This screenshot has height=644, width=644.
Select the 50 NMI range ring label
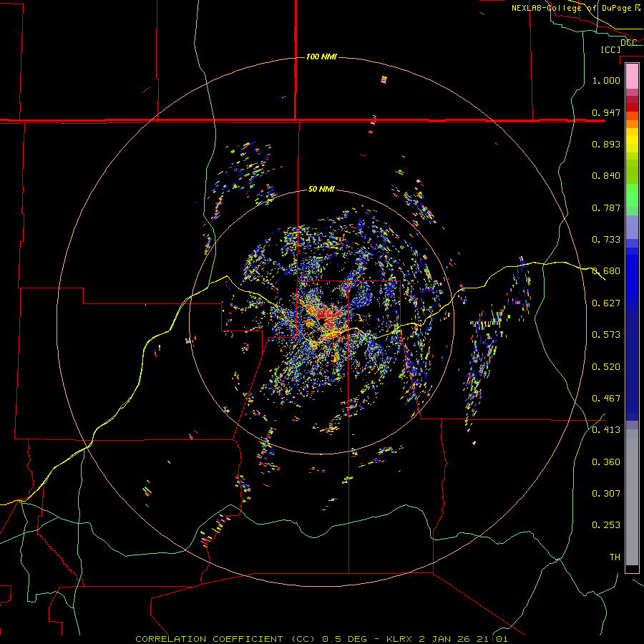pos(321,189)
